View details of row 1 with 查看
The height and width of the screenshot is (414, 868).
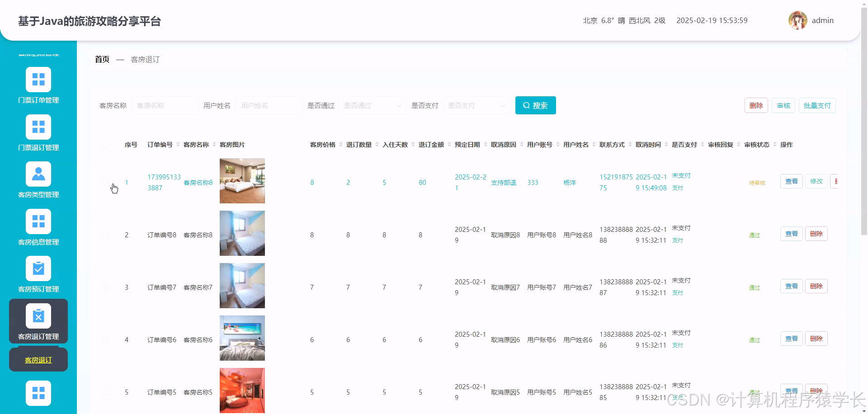tap(791, 181)
